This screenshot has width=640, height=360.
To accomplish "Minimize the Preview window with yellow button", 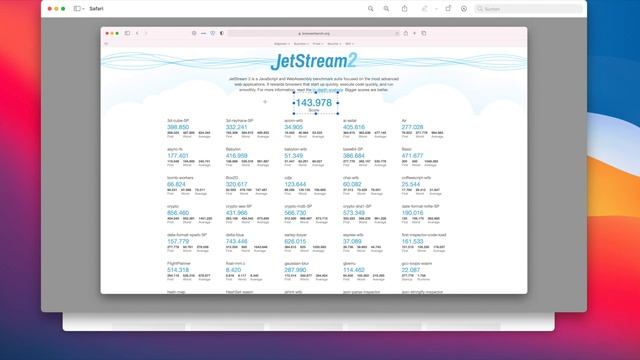I will tap(56, 9).
